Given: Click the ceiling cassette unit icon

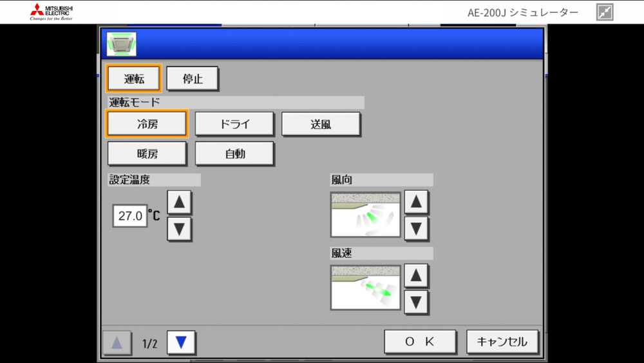Looking at the screenshot, I should (122, 44).
